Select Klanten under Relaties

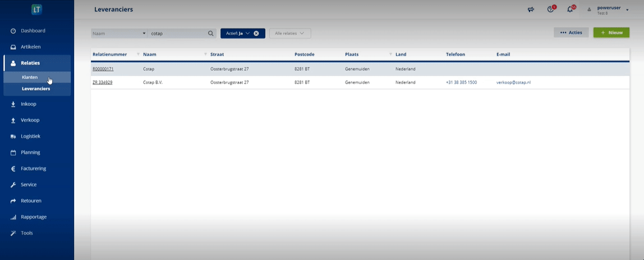pyautogui.click(x=30, y=77)
